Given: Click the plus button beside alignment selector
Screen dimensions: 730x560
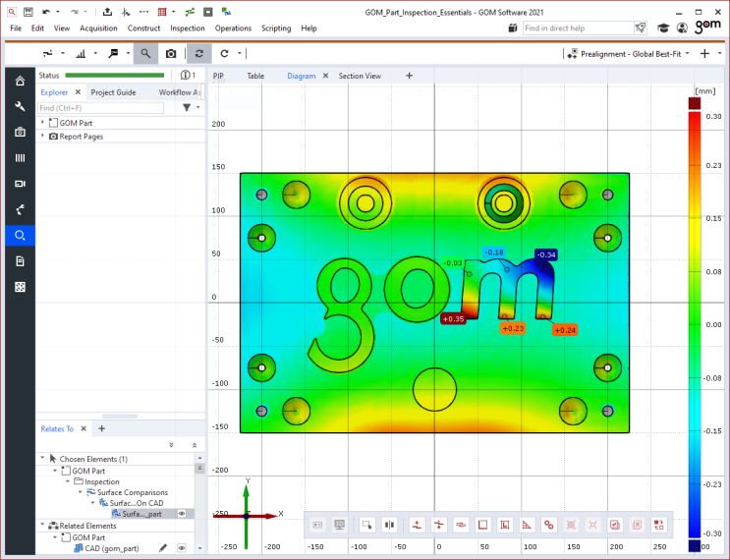Looking at the screenshot, I should pos(704,54).
